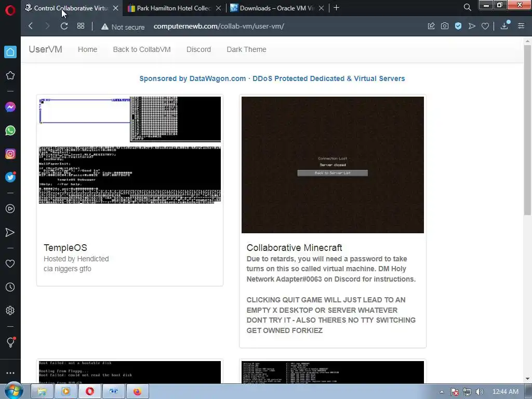Screen dimensions: 532x399
Task: Open the tab search magnifier
Action: click(467, 7)
